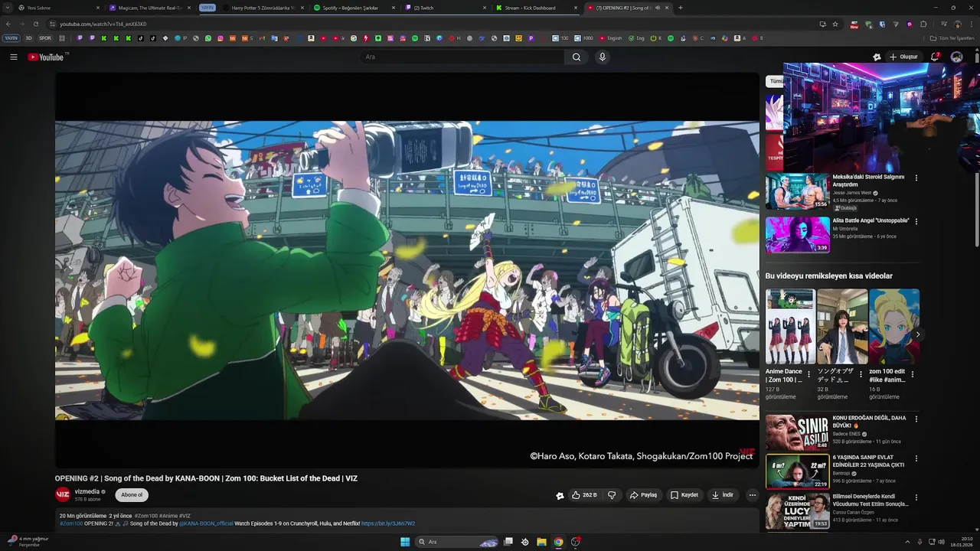
Task: Reload the page with refresh icon
Action: click(35, 24)
